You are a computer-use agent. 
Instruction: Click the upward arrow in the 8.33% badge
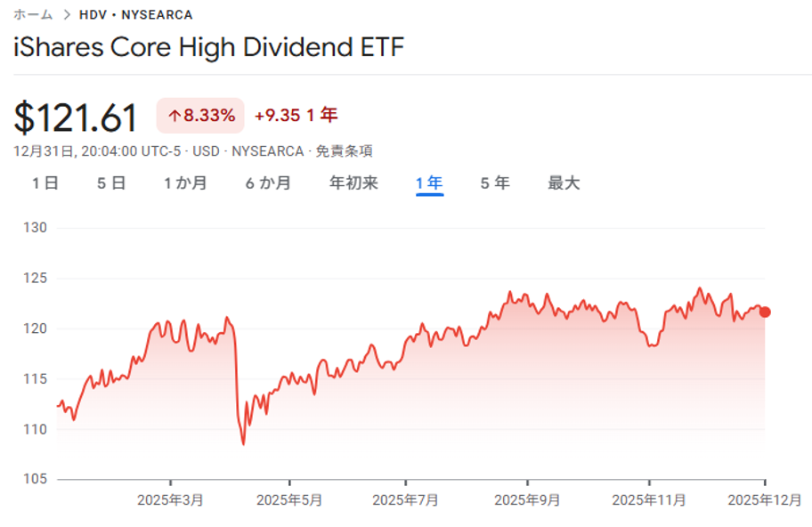pyautogui.click(x=175, y=116)
